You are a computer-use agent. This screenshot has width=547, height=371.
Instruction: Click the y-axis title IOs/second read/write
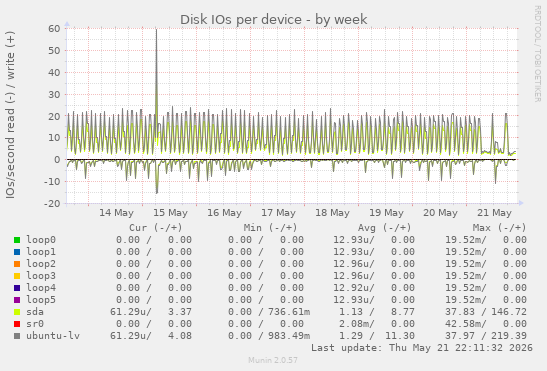(10, 115)
